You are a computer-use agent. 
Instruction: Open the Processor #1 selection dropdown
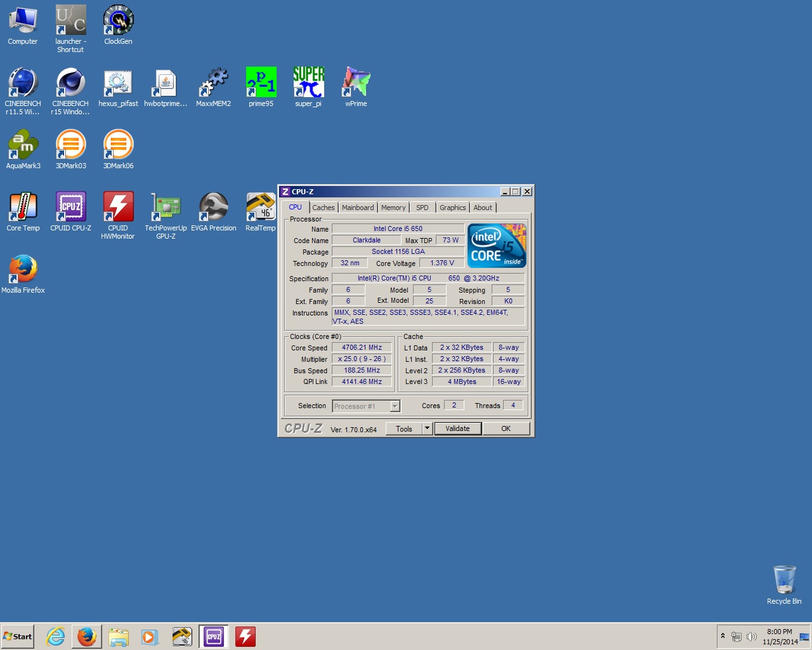pyautogui.click(x=366, y=406)
